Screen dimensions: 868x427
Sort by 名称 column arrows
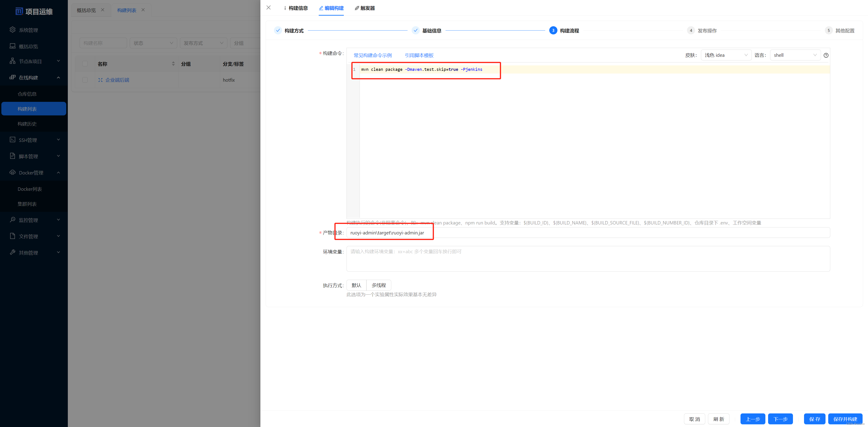(173, 64)
